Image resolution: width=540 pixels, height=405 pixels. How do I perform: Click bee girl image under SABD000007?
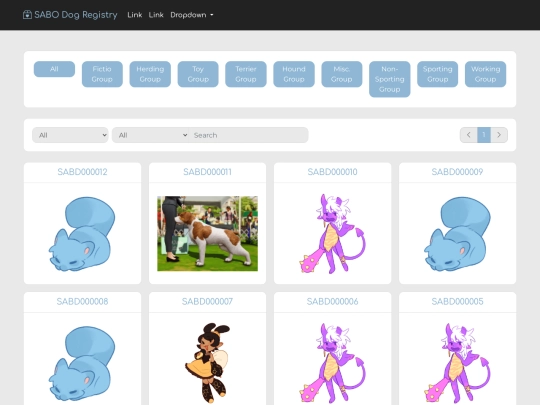tap(207, 363)
